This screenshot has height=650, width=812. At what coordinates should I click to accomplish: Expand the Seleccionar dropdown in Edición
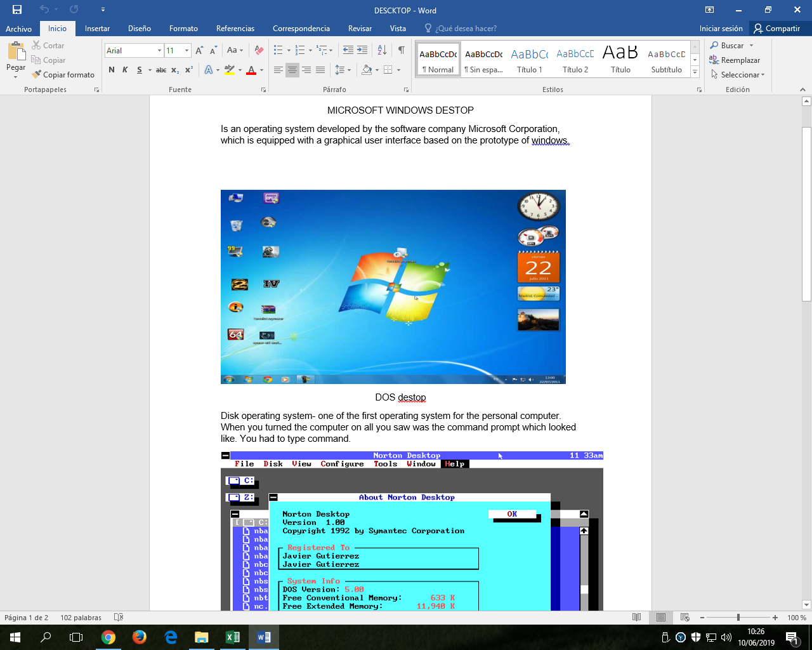tap(738, 74)
